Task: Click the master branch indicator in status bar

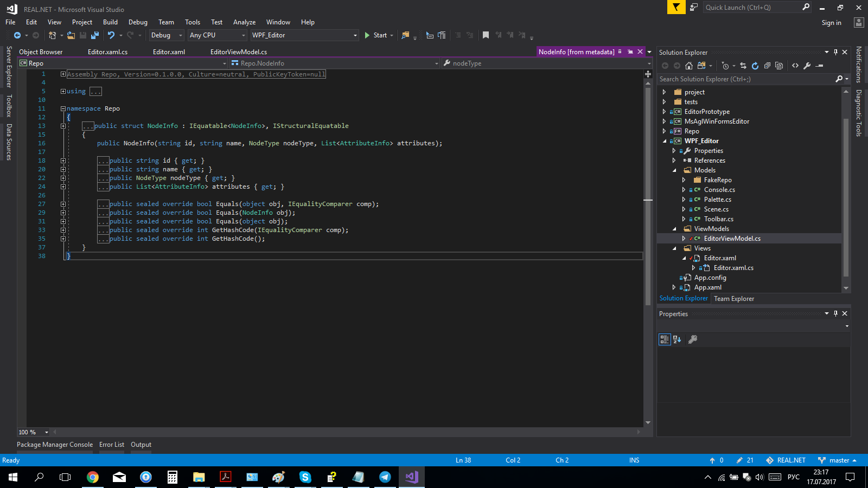Action: 837,460
